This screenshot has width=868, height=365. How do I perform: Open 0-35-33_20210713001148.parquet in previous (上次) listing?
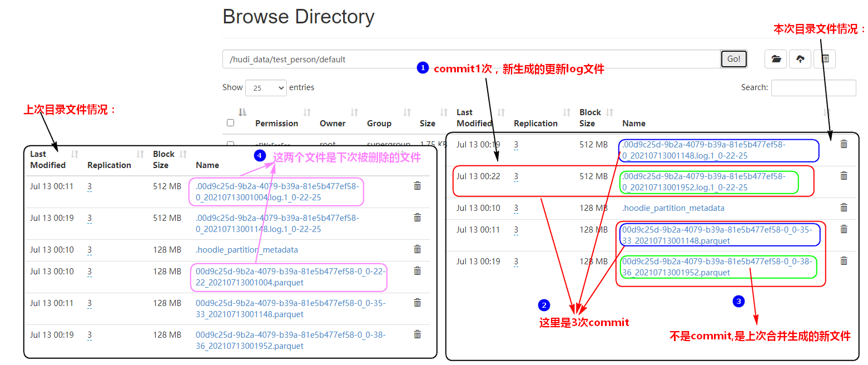291,309
